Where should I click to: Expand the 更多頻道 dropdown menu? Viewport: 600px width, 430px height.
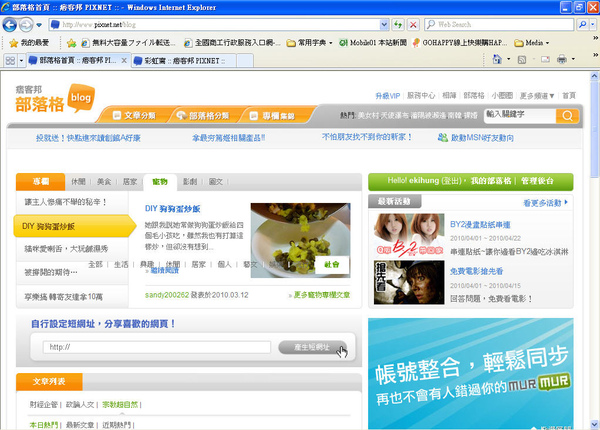pos(537,96)
